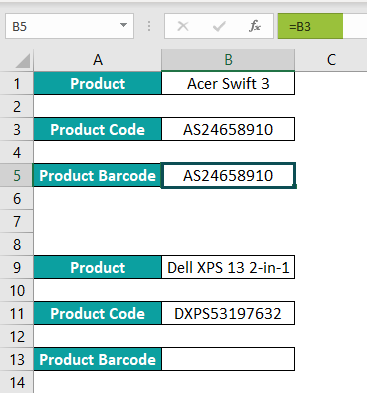Select row 7 header
The width and height of the screenshot is (367, 393).
pos(17,221)
